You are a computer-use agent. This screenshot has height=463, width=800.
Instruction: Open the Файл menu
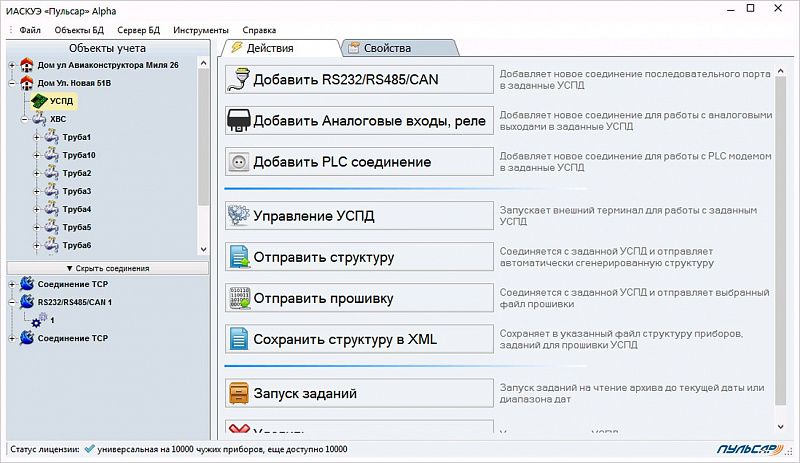click(30, 30)
